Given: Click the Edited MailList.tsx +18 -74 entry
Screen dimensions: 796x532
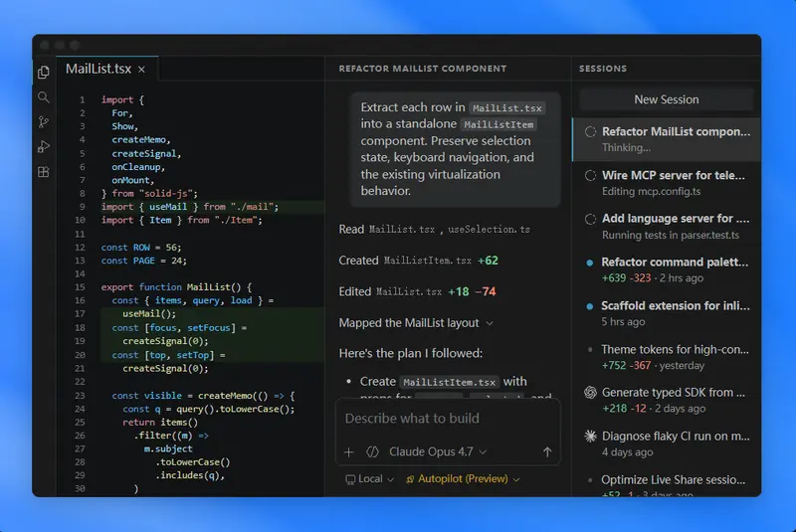Looking at the screenshot, I should [417, 291].
